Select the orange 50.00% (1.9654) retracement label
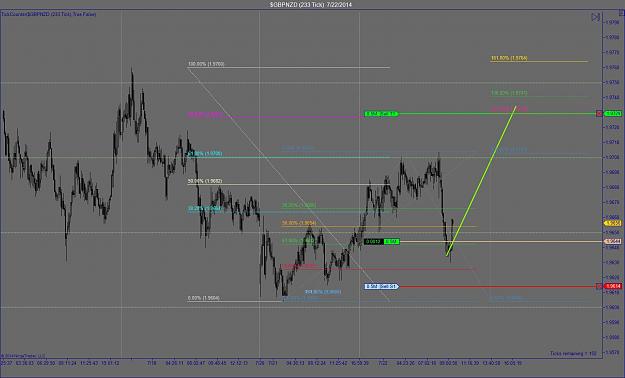625x378 pixels. point(299,223)
